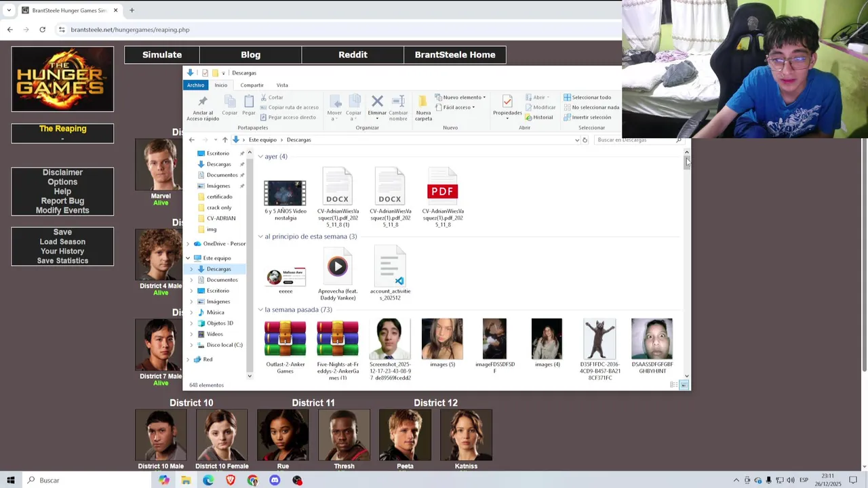Expand the Red tree node

click(x=188, y=360)
